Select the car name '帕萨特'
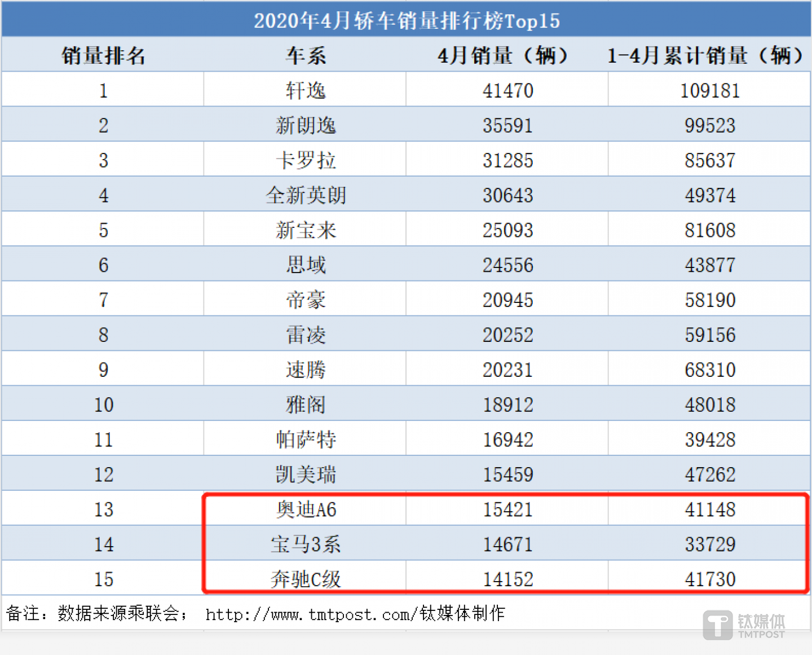812x655 pixels. [x=306, y=440]
